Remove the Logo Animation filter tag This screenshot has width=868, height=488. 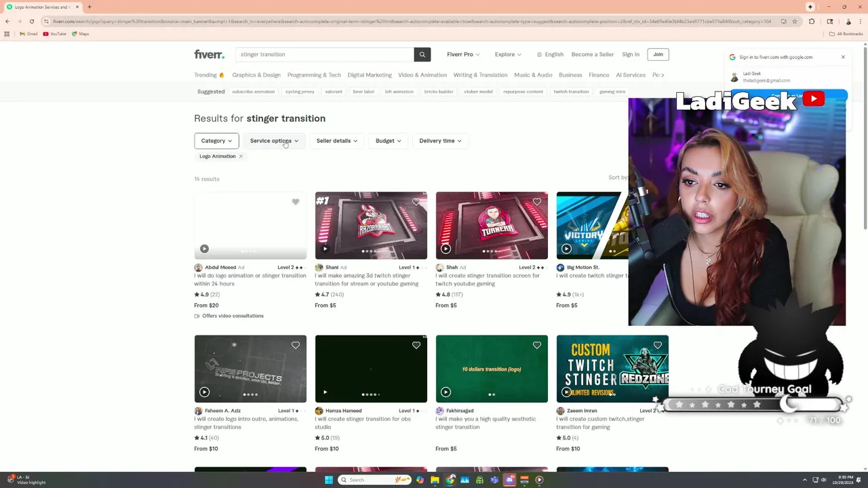[x=241, y=157]
